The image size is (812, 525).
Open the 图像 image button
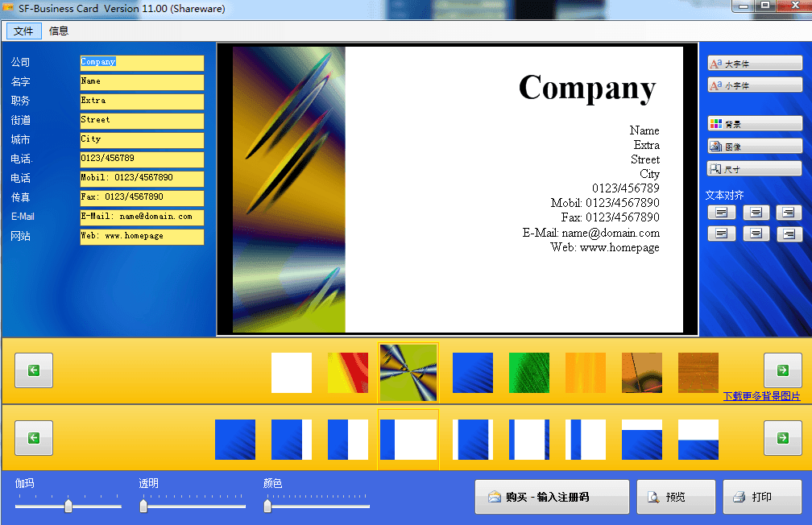coord(754,147)
